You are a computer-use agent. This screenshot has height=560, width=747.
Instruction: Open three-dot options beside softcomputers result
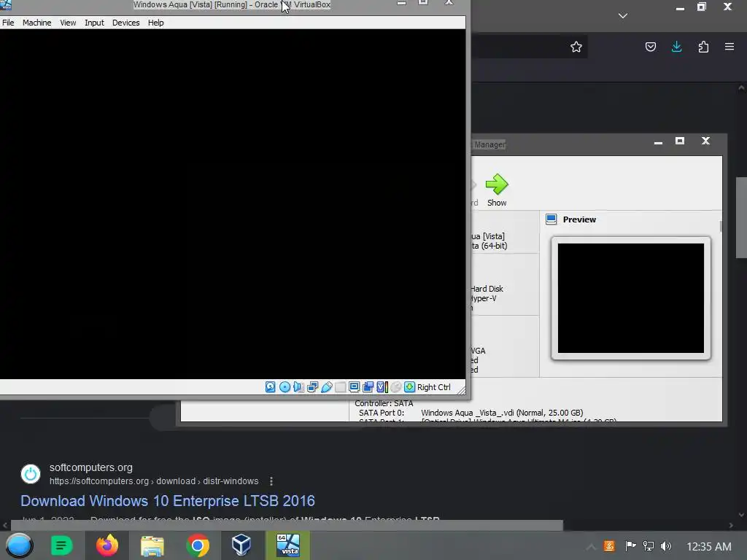[271, 481]
